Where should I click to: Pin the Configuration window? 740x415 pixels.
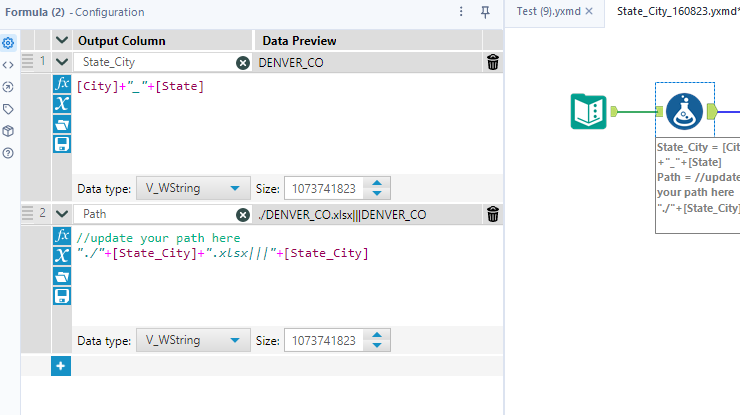[485, 12]
